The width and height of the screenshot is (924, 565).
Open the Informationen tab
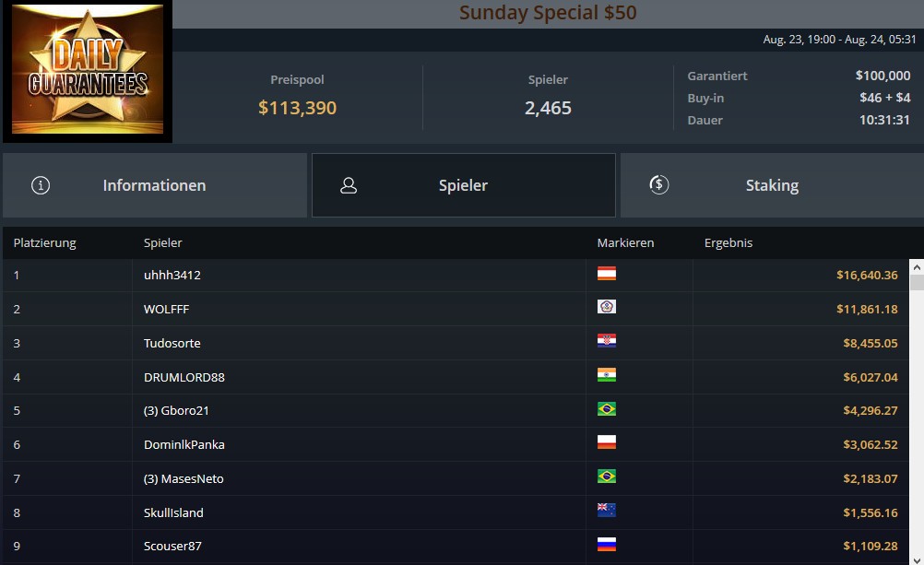pos(155,185)
